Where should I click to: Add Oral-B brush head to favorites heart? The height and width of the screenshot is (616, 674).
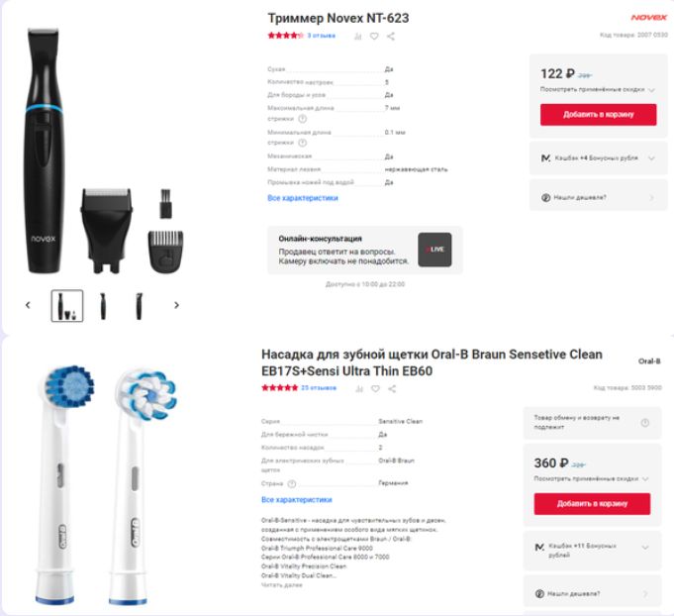375,389
